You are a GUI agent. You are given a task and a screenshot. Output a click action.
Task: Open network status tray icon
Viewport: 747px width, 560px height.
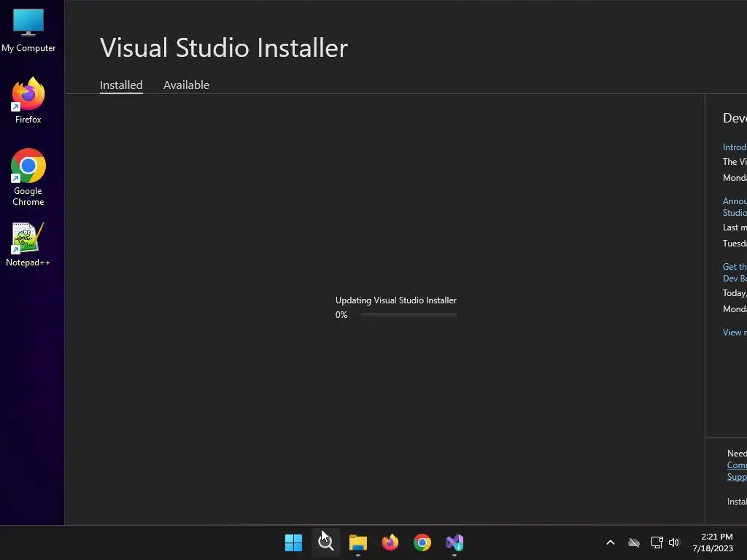click(x=657, y=542)
